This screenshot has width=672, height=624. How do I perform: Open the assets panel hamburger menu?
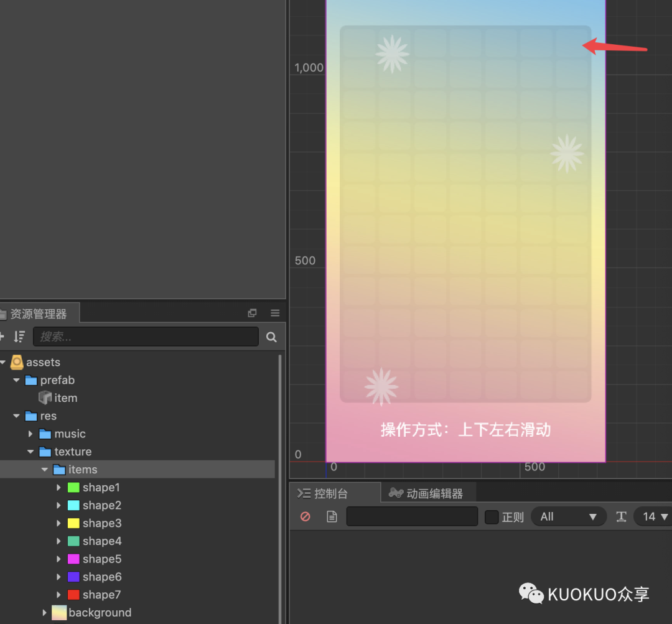(x=275, y=313)
